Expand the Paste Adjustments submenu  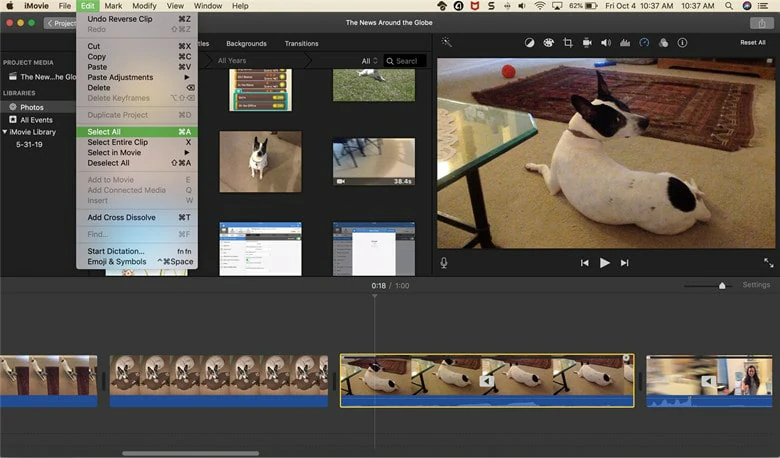(138, 77)
